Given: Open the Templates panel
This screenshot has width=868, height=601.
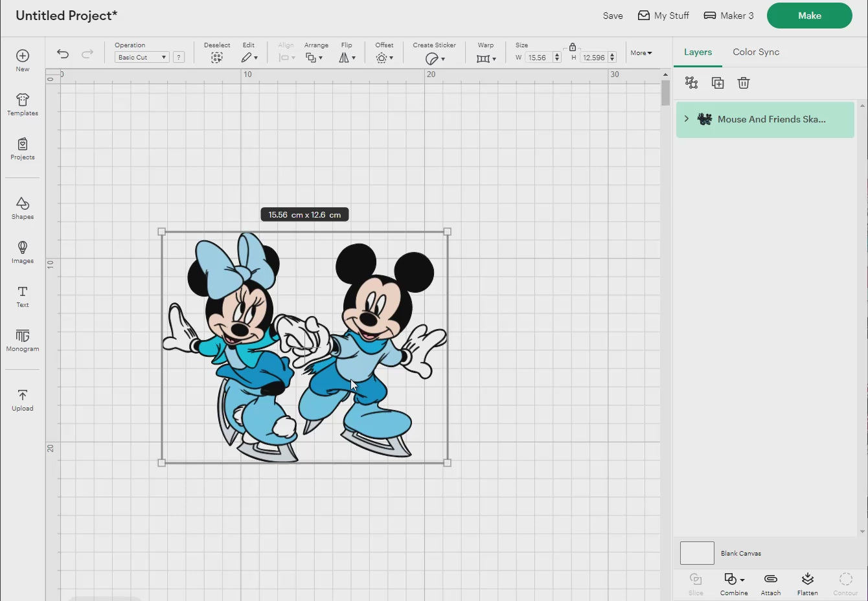Looking at the screenshot, I should pos(23,104).
